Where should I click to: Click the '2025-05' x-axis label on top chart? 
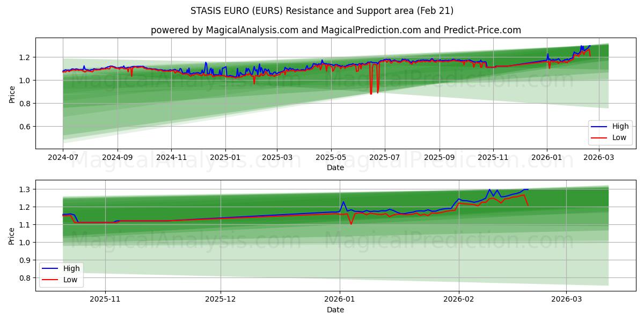click(x=331, y=158)
